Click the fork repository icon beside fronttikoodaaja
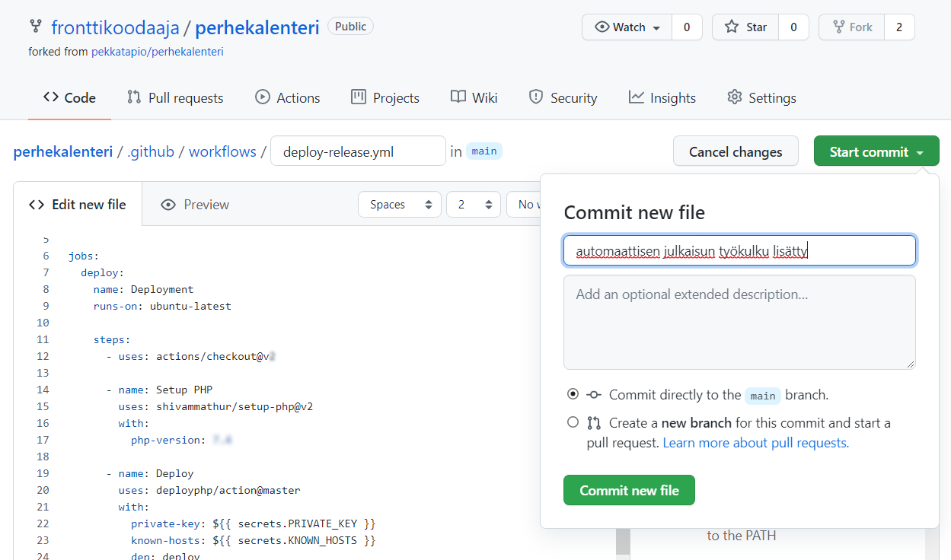 pos(35,27)
